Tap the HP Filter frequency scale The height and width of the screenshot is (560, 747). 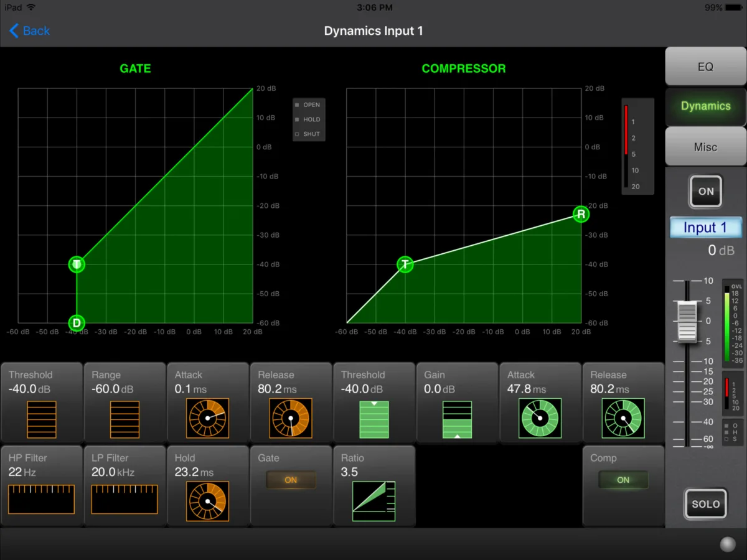point(42,500)
